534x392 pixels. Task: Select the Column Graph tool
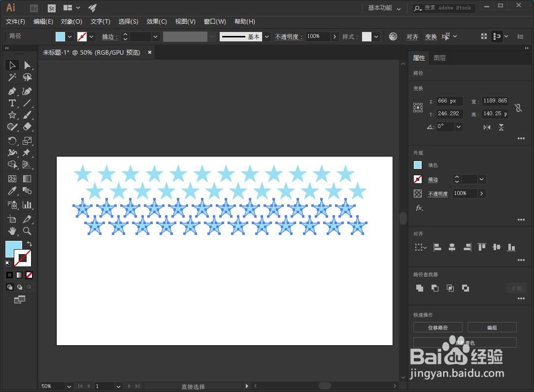[x=27, y=205]
